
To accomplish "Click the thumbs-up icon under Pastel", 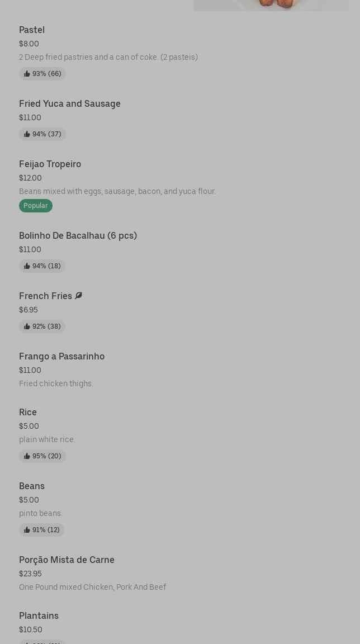I will pyautogui.click(x=27, y=74).
